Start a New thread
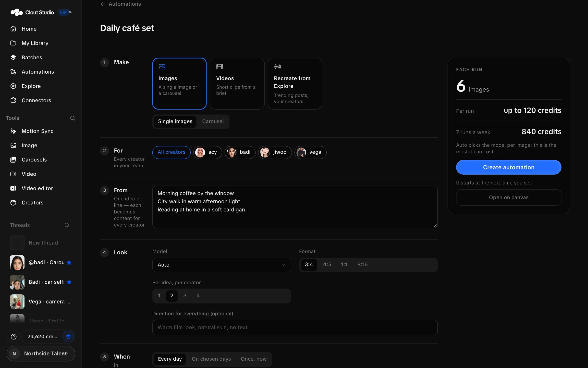 pyautogui.click(x=41, y=243)
